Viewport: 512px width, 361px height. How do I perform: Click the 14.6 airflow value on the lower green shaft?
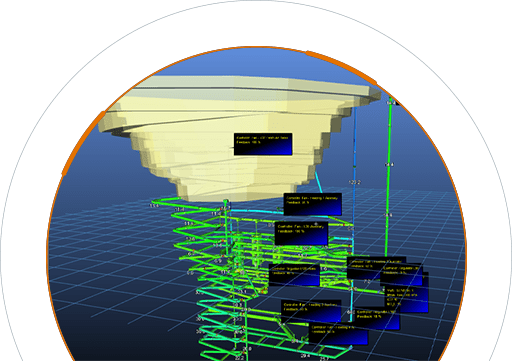coord(389,215)
